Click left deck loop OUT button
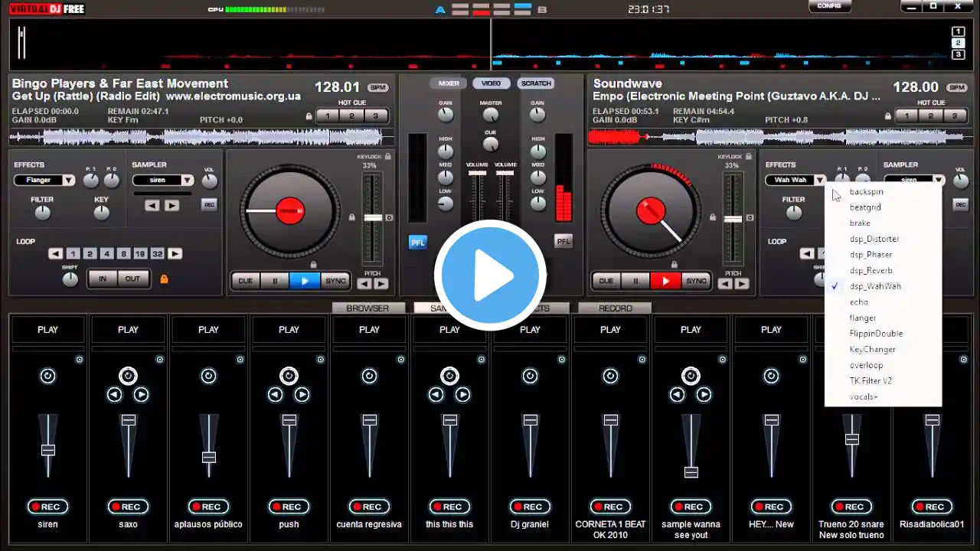This screenshot has height=551, width=980. click(x=132, y=279)
